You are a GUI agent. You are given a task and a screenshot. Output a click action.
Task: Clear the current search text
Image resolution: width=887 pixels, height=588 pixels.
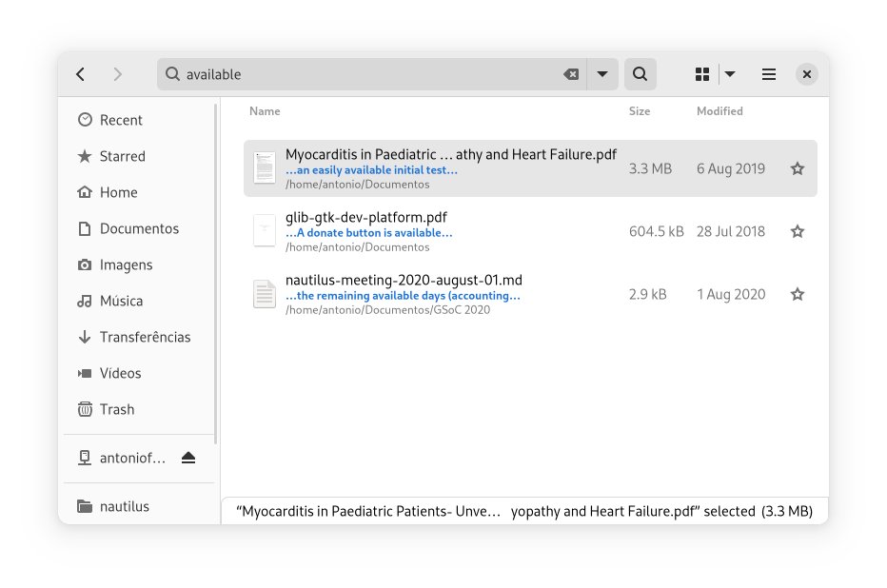(570, 73)
